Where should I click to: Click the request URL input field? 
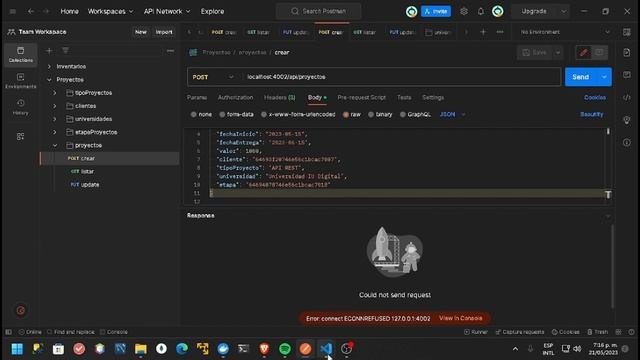pyautogui.click(x=402, y=77)
